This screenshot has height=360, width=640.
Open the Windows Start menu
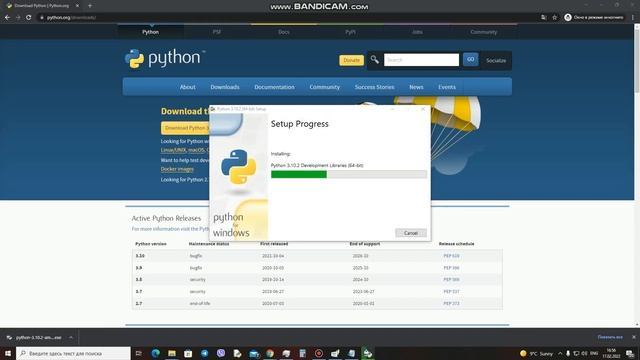point(8,353)
